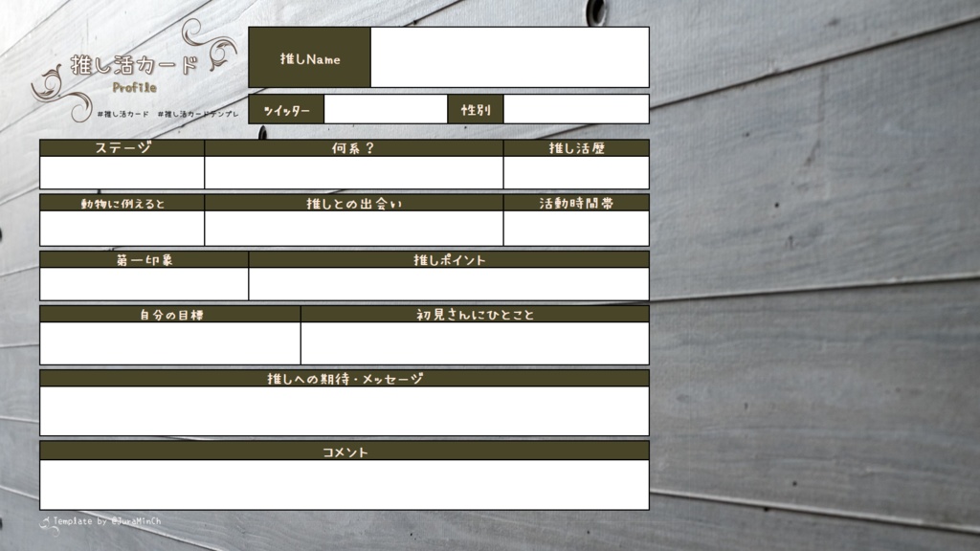Click the ツイッター input box

click(386, 109)
